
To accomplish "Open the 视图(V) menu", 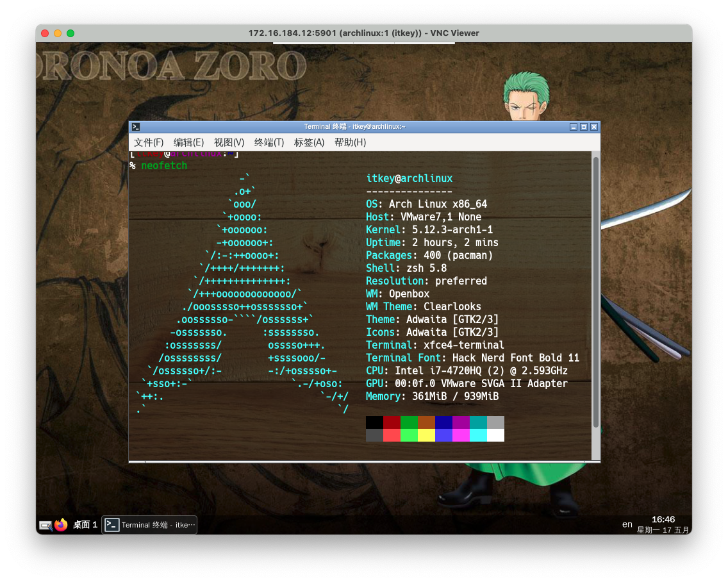I will click(x=229, y=142).
